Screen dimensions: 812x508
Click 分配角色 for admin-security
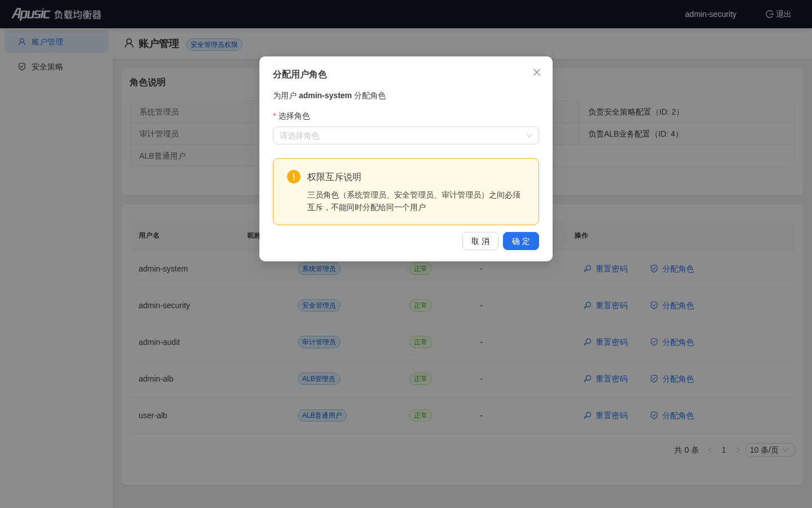pos(672,305)
